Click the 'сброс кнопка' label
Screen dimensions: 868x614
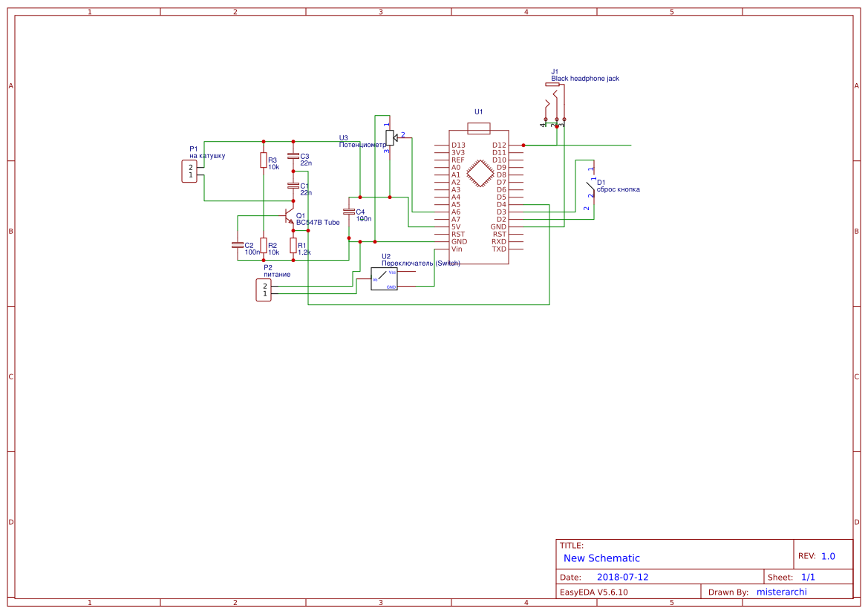(x=619, y=189)
